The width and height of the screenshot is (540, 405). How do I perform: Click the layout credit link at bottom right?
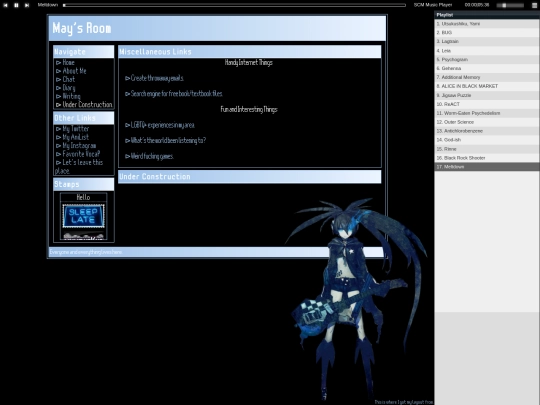[x=404, y=402]
